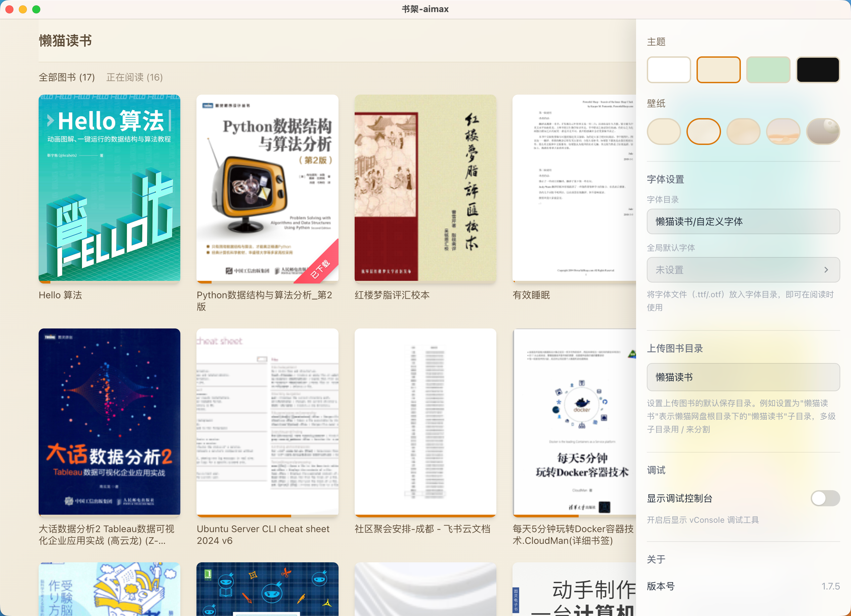Click the chevron arrow in font selector
The width and height of the screenshot is (851, 616).
[826, 269]
